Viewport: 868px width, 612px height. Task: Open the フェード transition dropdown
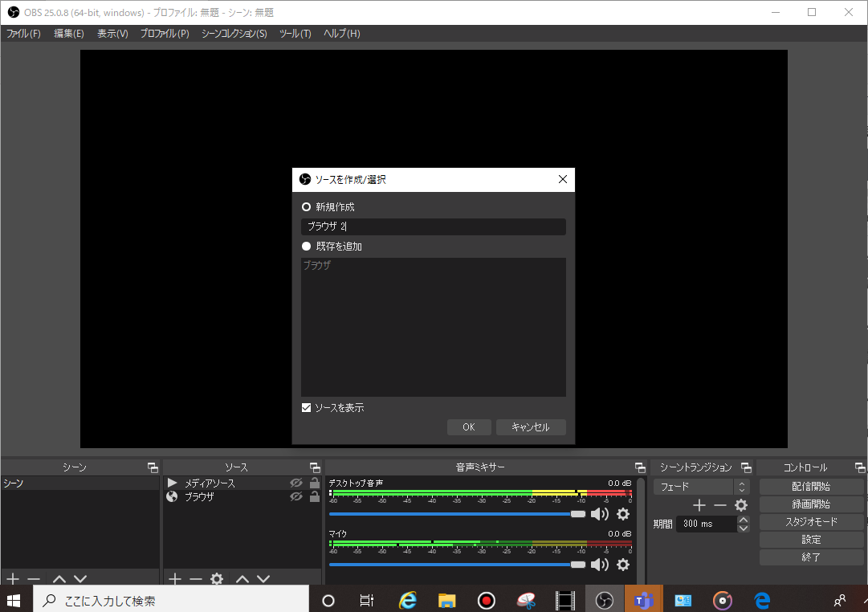click(701, 486)
